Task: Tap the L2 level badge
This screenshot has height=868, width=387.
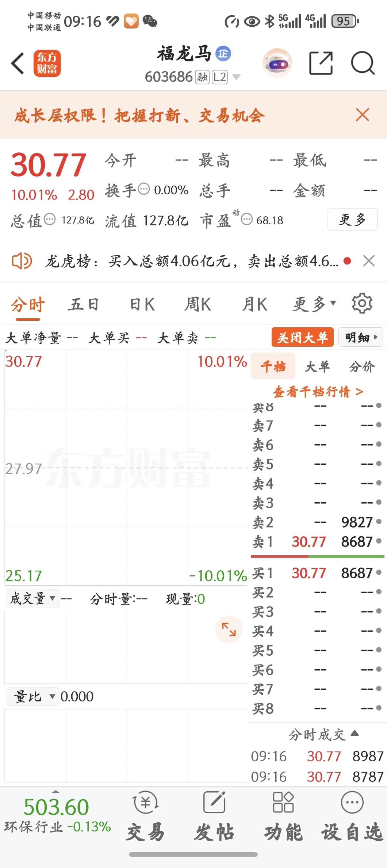Action: coord(220,77)
